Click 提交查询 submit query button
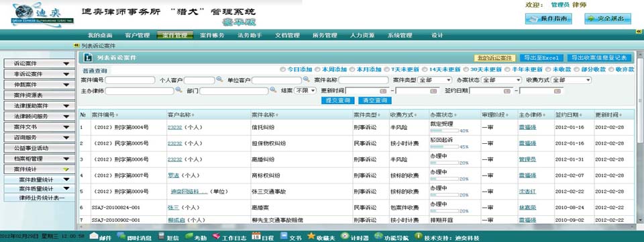 click(x=337, y=100)
